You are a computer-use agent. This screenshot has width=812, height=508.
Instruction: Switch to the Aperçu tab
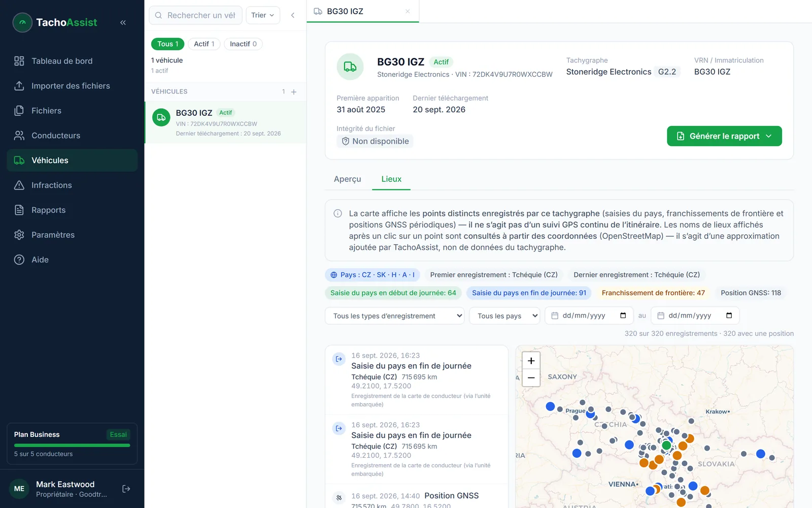(348, 179)
